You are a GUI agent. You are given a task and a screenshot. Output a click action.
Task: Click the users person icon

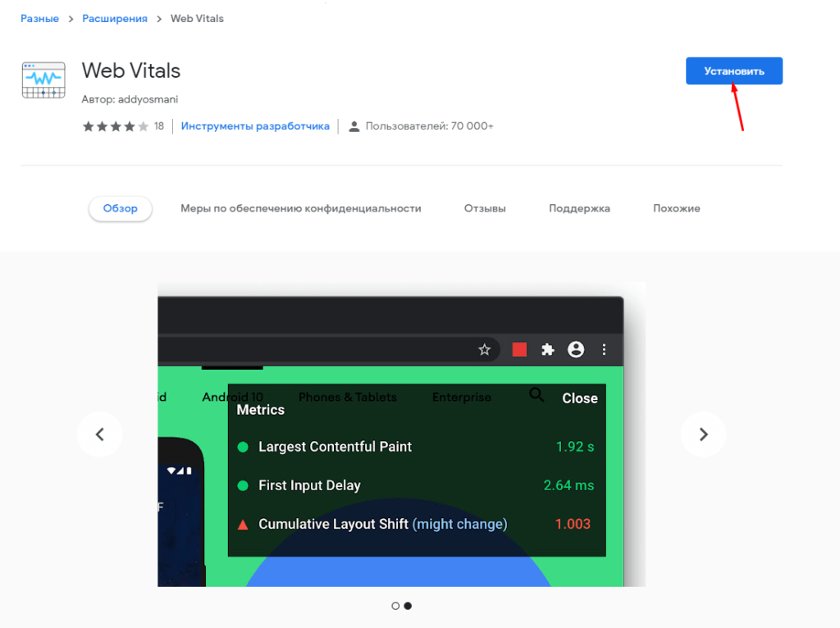pyautogui.click(x=354, y=126)
